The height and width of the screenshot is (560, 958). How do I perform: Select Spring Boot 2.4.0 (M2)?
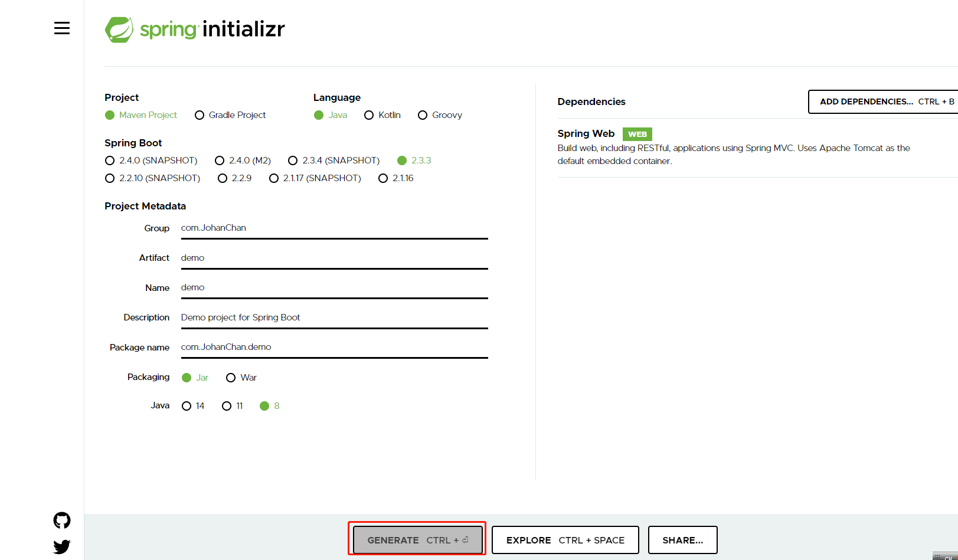pyautogui.click(x=243, y=161)
